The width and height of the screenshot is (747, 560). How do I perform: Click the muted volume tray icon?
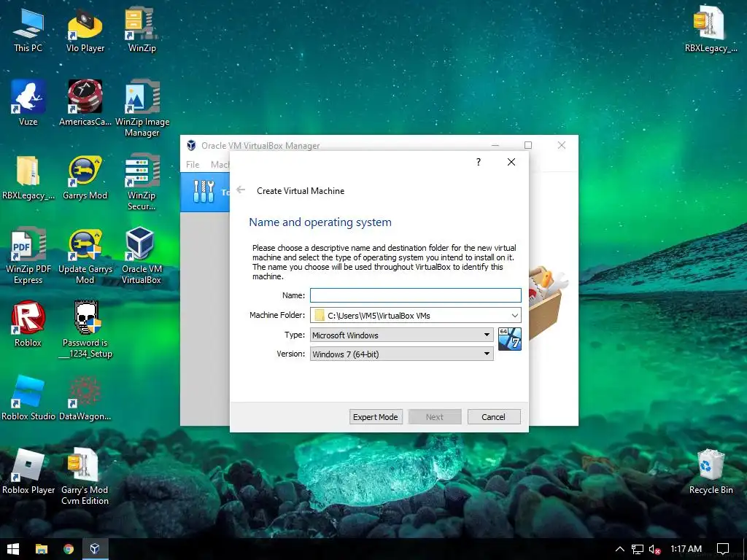(655, 549)
